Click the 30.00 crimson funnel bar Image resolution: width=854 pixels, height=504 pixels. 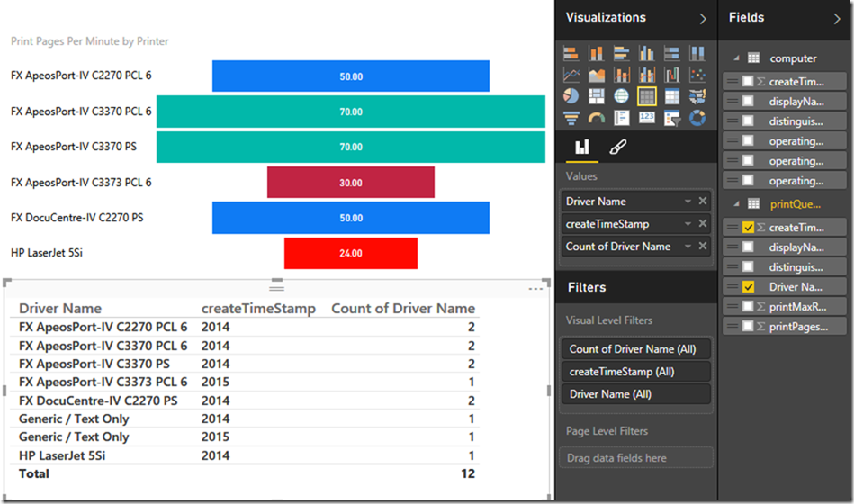click(x=351, y=183)
